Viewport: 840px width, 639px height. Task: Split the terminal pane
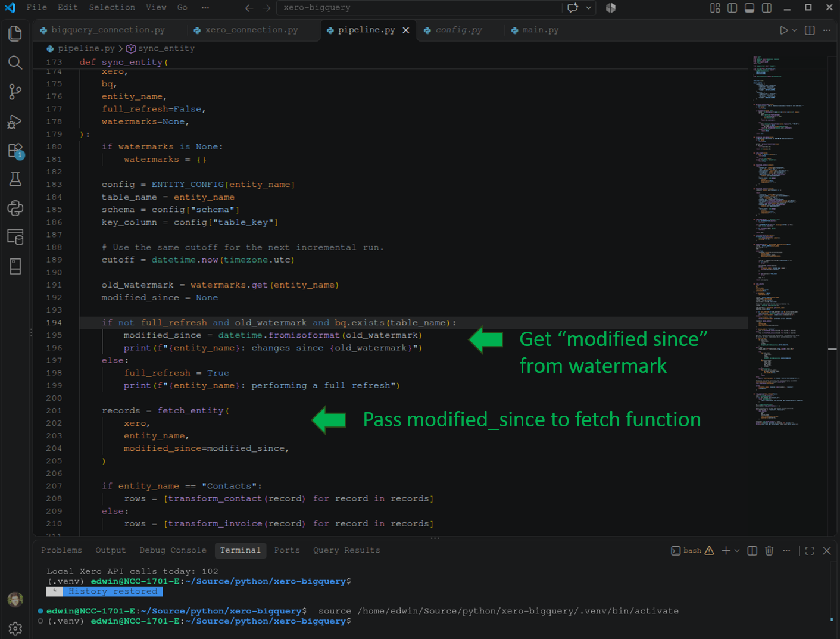tap(752, 551)
